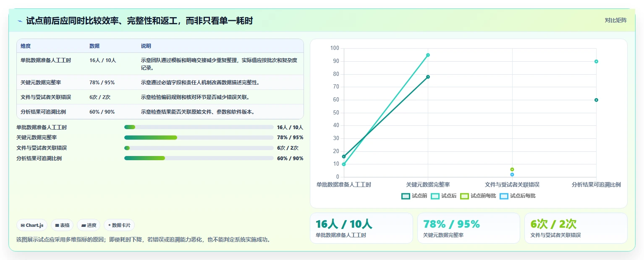
Task: Click the 对比矩阵 label in header
Action: [615, 21]
